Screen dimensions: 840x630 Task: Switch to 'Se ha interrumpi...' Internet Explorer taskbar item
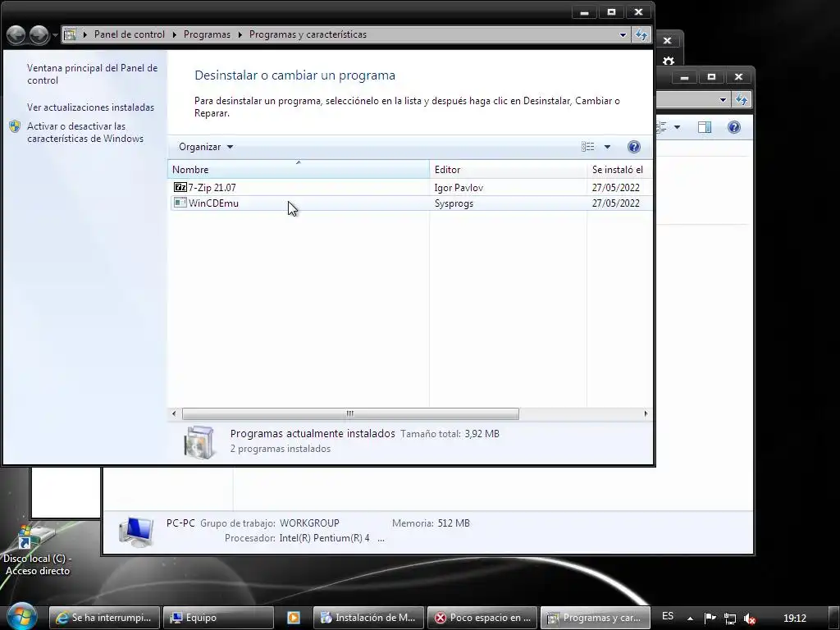click(x=104, y=618)
